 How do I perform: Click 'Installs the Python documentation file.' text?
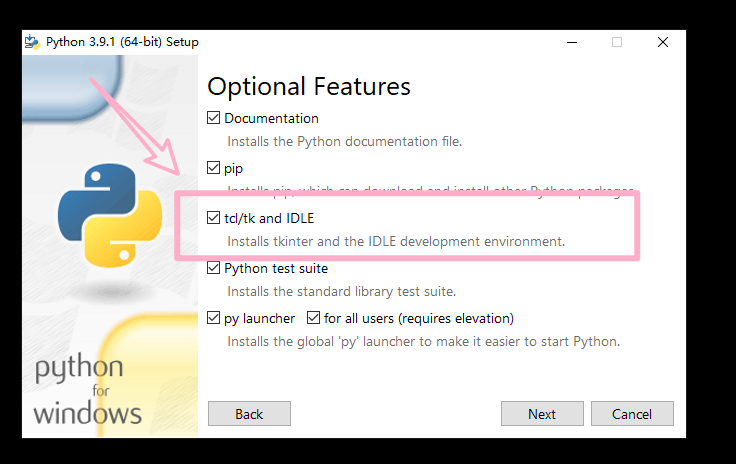point(345,141)
